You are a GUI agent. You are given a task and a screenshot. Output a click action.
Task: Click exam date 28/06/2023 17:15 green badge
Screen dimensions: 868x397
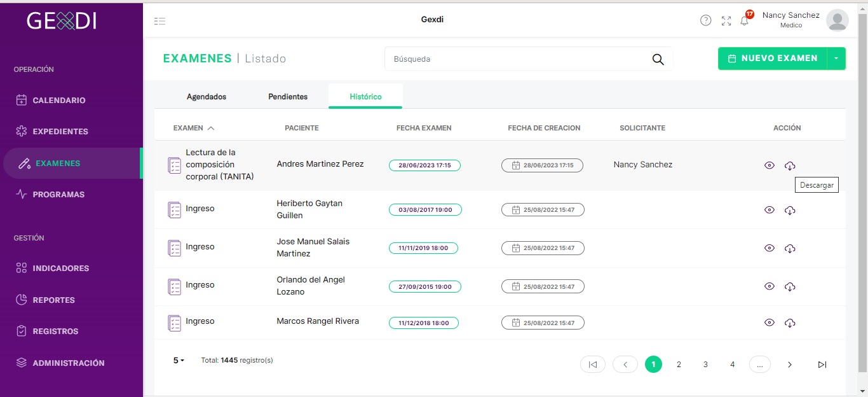(424, 165)
